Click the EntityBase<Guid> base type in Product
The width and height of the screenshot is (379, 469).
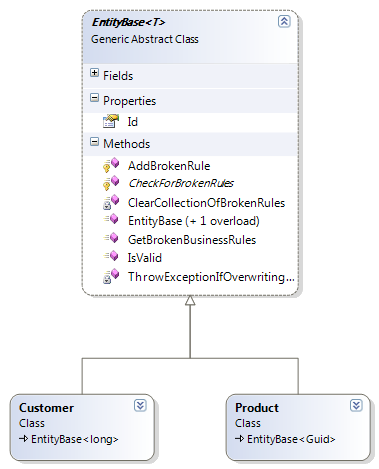[x=291, y=439]
